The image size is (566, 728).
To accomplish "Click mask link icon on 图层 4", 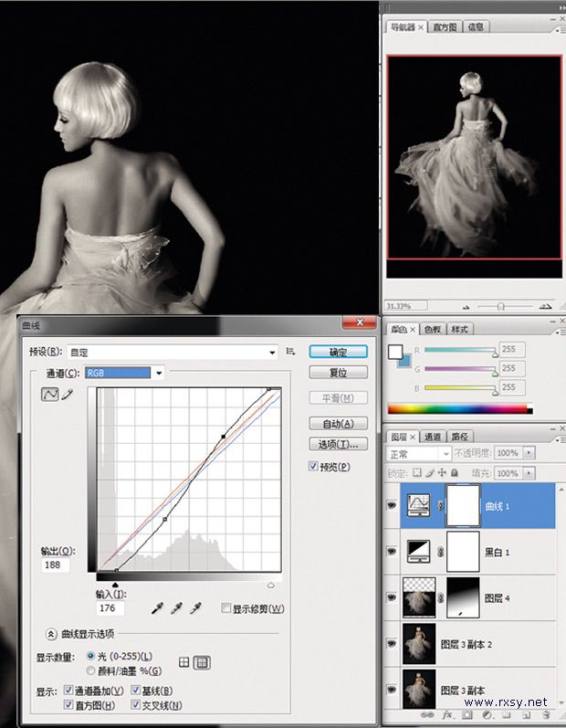I will pos(440,597).
